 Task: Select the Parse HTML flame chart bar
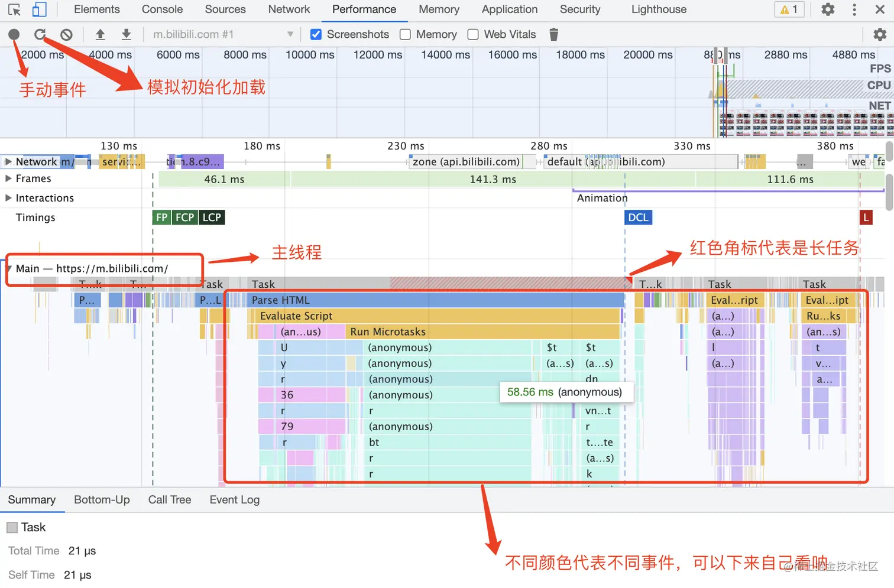[x=436, y=300]
